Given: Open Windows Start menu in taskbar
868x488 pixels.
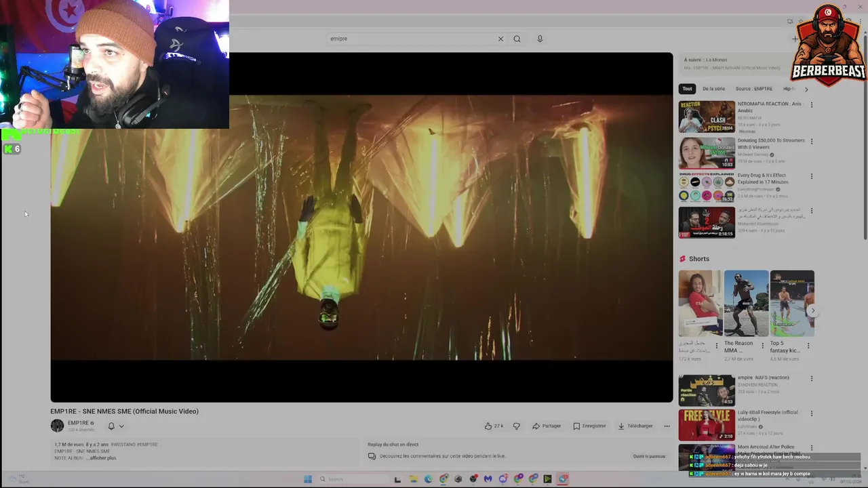Looking at the screenshot, I should [307, 479].
